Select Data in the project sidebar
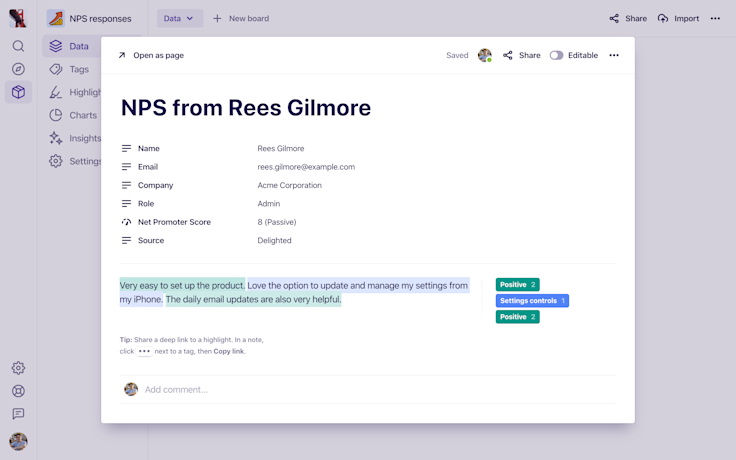 click(71, 46)
